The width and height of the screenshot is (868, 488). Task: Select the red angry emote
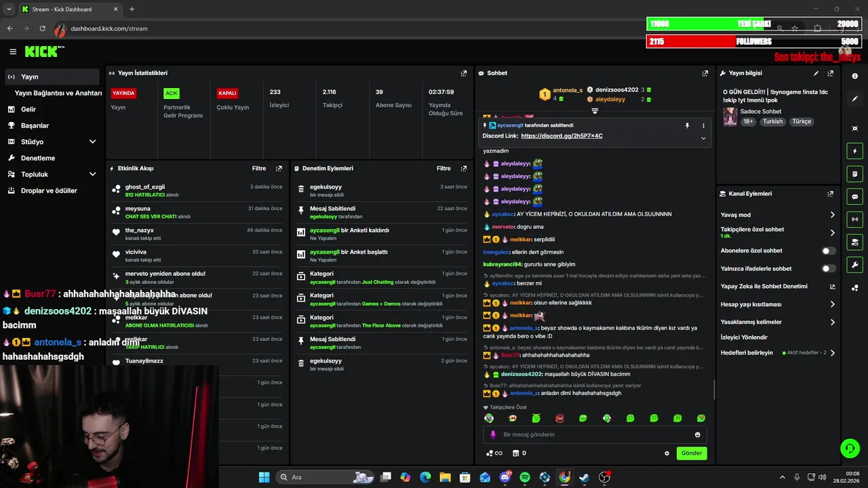pos(559,418)
